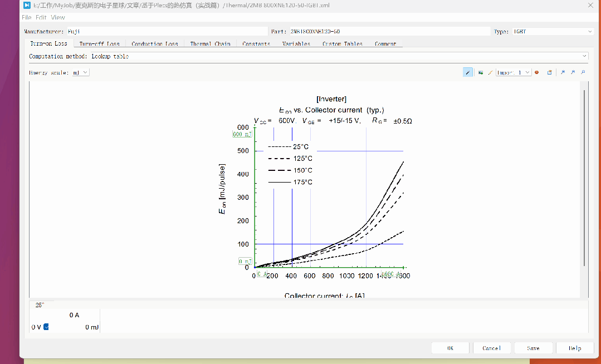Open the Edit menu
This screenshot has height=364, width=601.
tap(41, 17)
